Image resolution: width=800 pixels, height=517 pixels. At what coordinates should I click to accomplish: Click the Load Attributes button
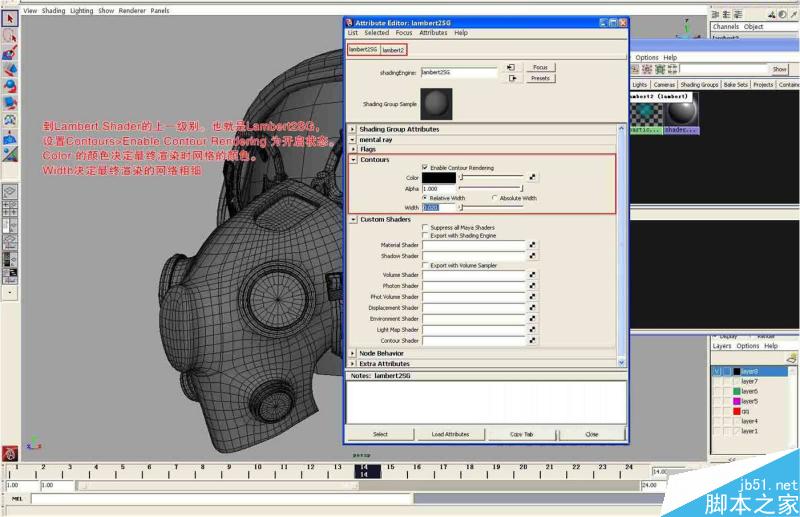(450, 434)
